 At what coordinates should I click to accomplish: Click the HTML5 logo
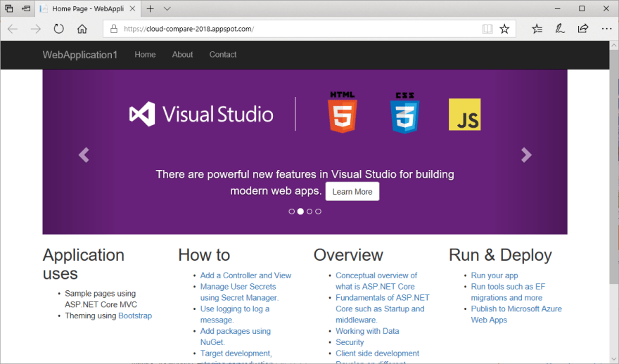point(343,112)
